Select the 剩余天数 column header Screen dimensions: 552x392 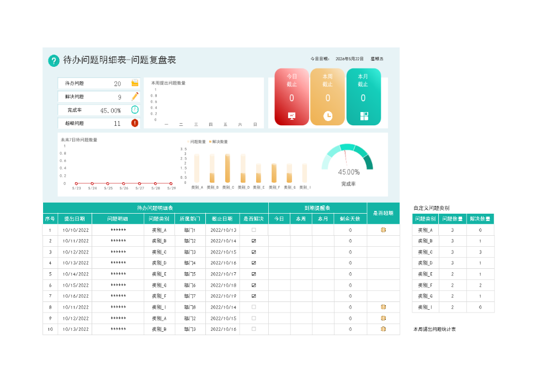pyautogui.click(x=351, y=219)
